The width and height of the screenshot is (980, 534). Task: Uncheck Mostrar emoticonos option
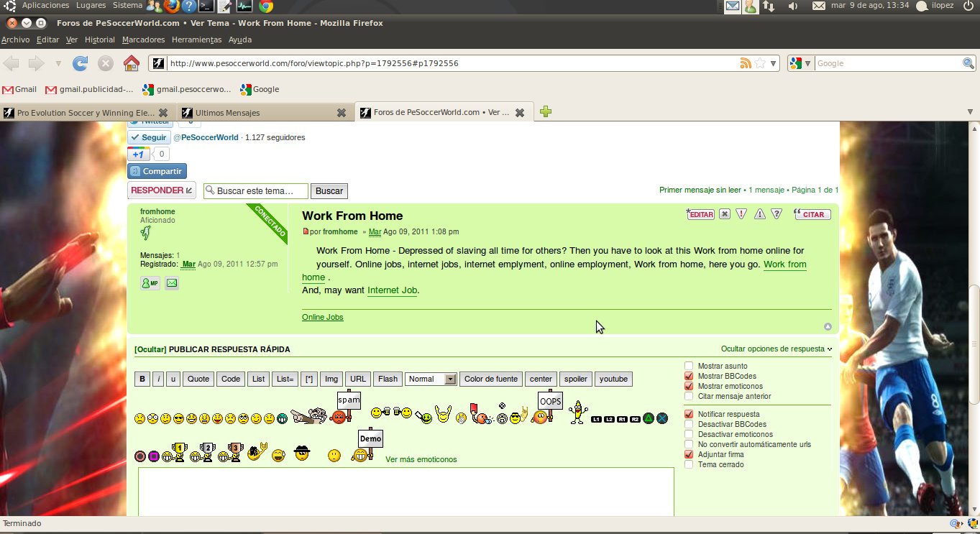[689, 386]
